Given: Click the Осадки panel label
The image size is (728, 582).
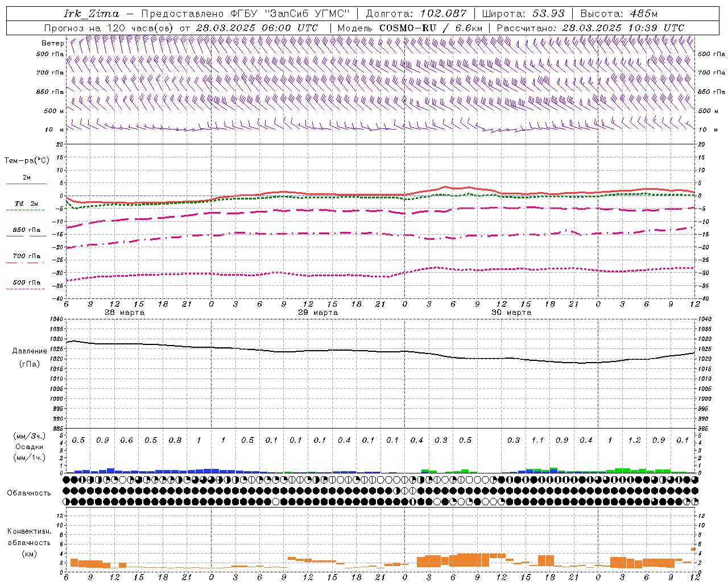Looking at the screenshot, I should (30, 447).
